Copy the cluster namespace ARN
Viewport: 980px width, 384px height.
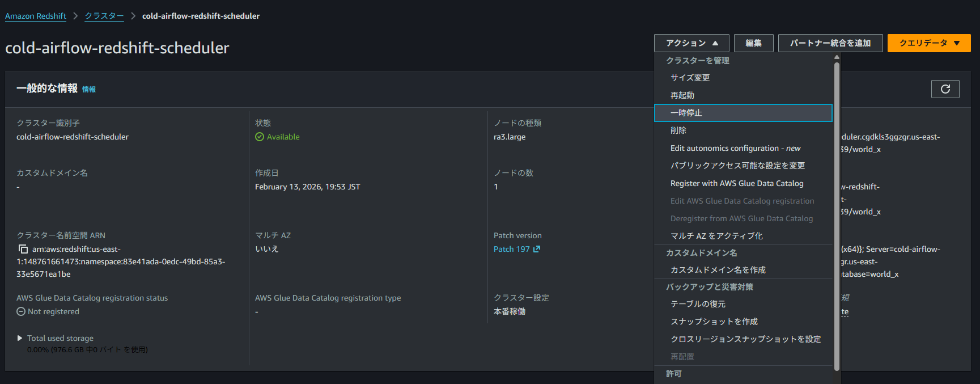23,249
